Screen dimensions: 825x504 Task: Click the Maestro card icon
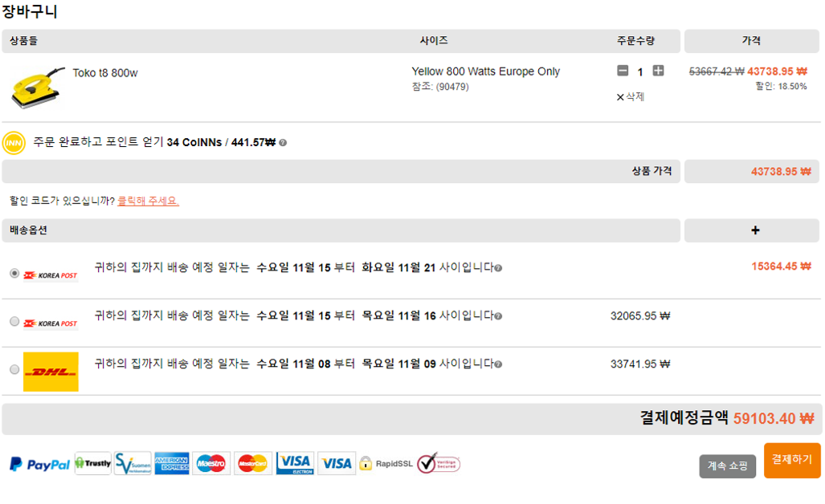(211, 464)
